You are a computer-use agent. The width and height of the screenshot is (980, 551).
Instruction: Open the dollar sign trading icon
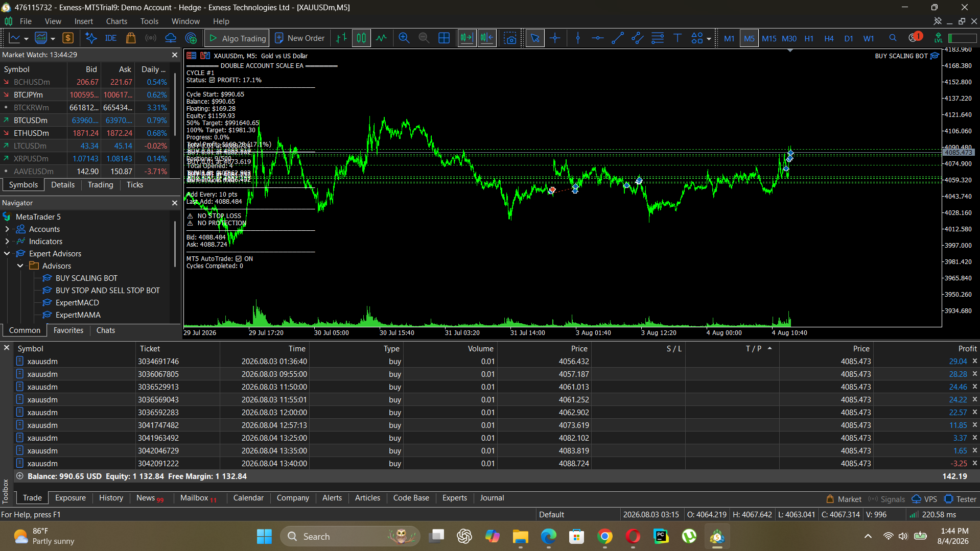(x=68, y=38)
